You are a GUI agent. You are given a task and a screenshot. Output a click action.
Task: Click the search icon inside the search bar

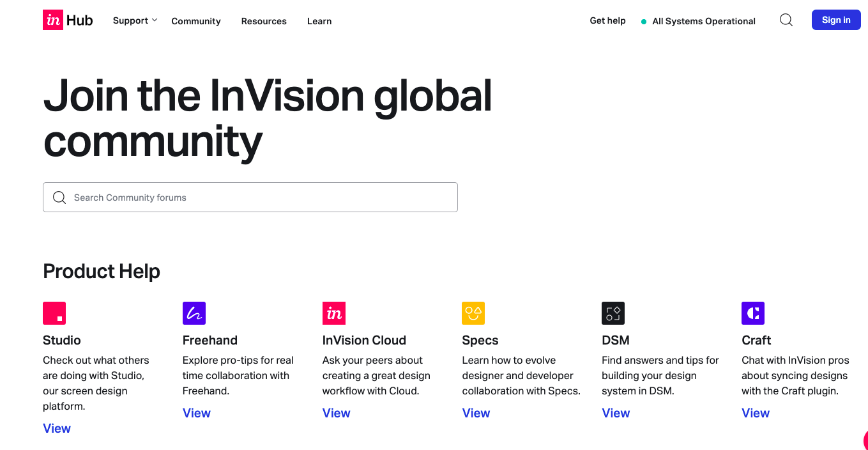click(59, 198)
